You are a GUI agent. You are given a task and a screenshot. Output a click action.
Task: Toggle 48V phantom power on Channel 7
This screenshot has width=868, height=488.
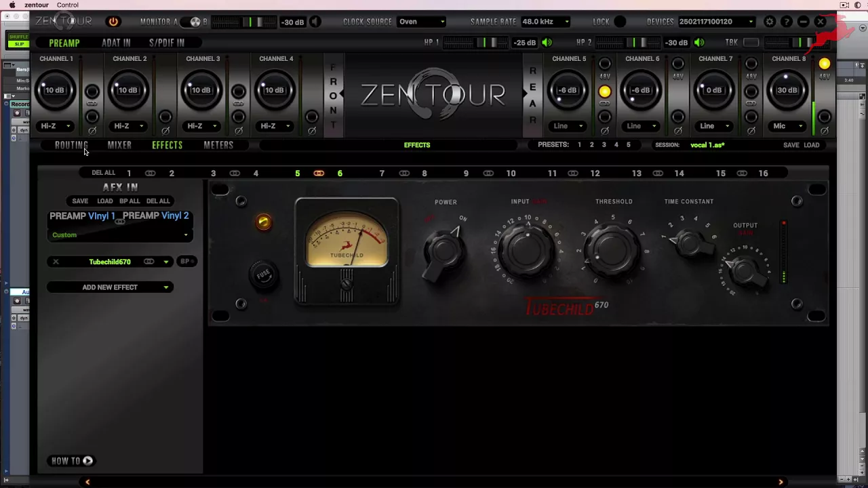751,64
